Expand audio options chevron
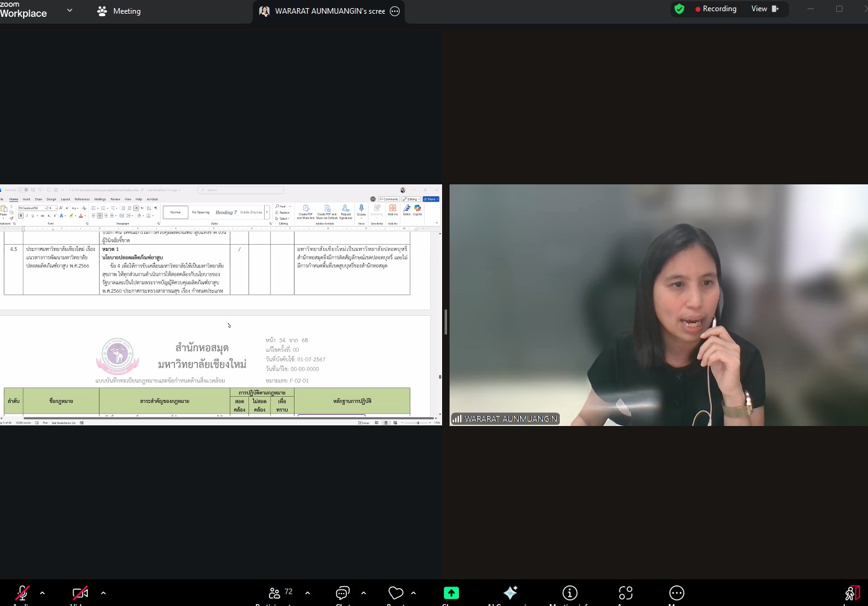Image resolution: width=868 pixels, height=606 pixels. 42,593
